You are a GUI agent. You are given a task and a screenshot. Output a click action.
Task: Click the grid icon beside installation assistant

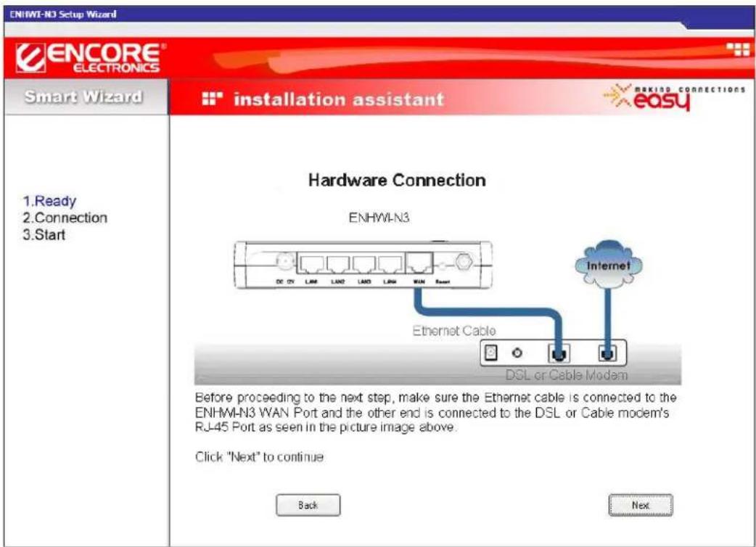click(212, 99)
